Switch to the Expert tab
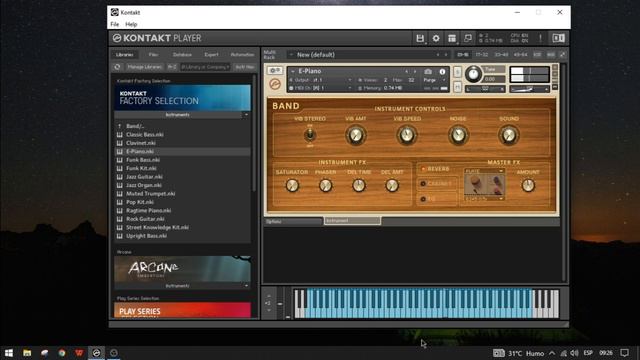 pos(211,55)
